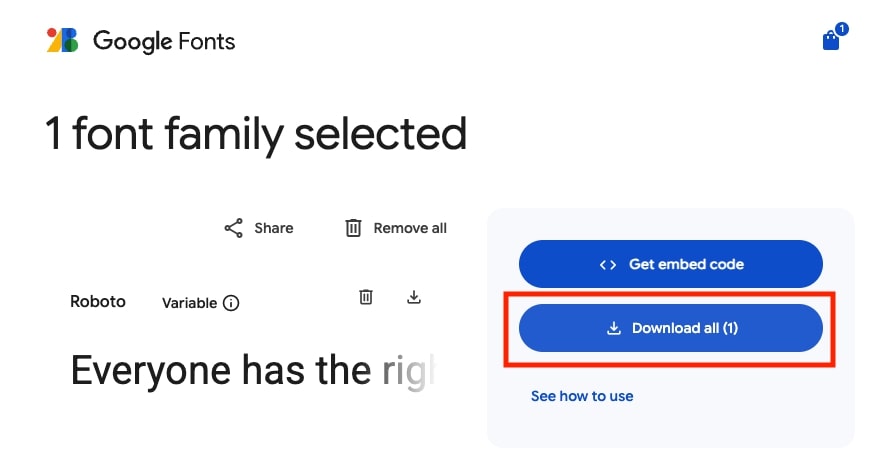The height and width of the screenshot is (450, 888).
Task: Click the Google Fonts wordmark
Action: pyautogui.click(x=164, y=41)
